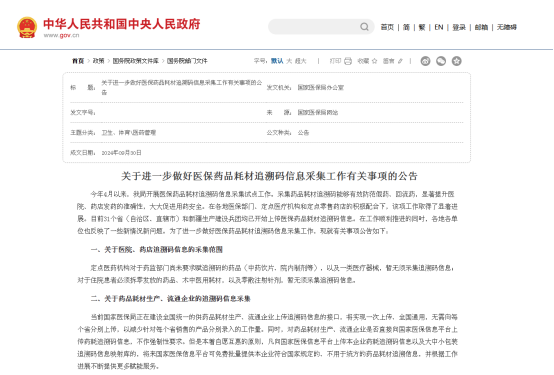Viewport: 554px width, 375px height.
Task: Click the 主题分类 label
Action: [83, 133]
